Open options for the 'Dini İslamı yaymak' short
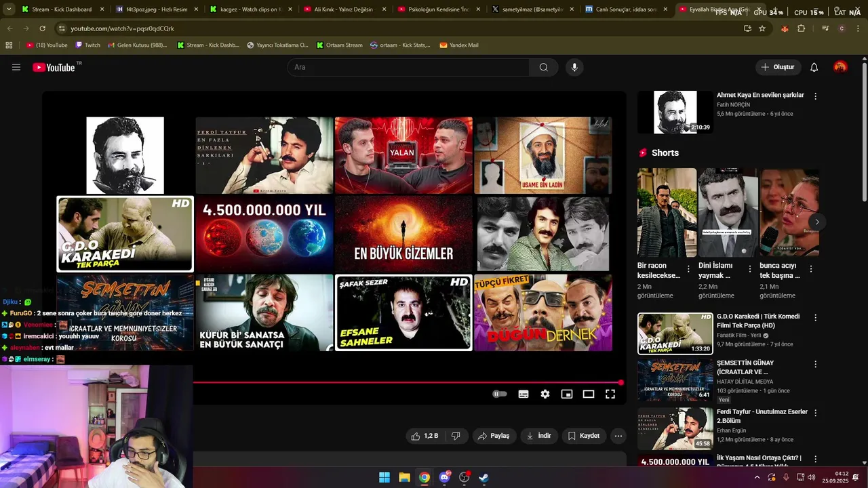 coord(749,269)
